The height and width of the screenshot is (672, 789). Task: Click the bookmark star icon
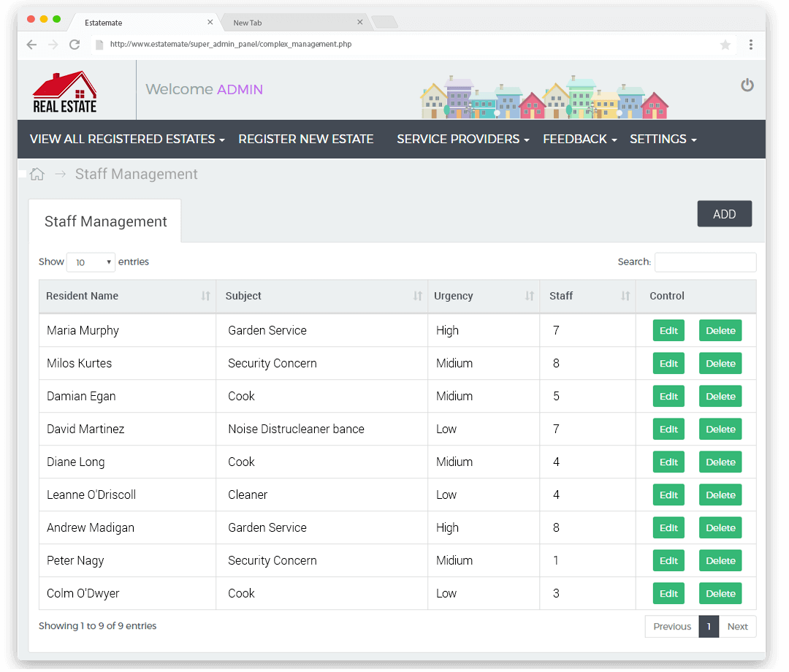point(725,45)
